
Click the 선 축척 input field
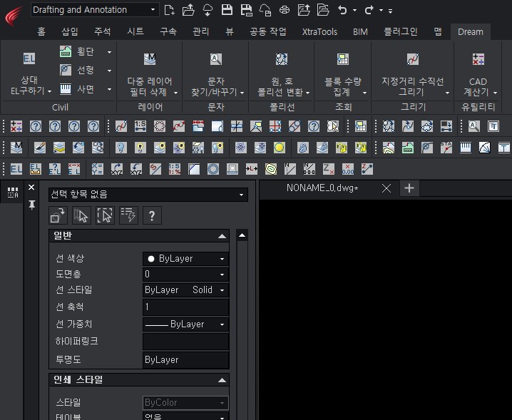click(x=185, y=307)
